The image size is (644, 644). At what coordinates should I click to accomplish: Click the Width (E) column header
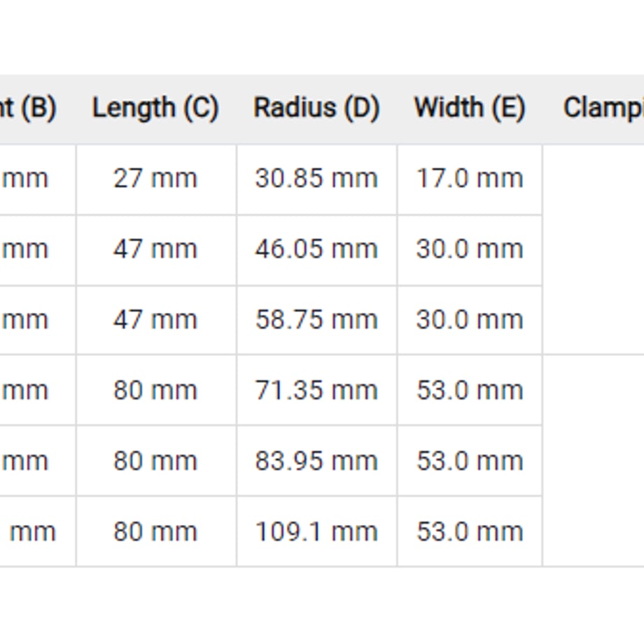(470, 108)
